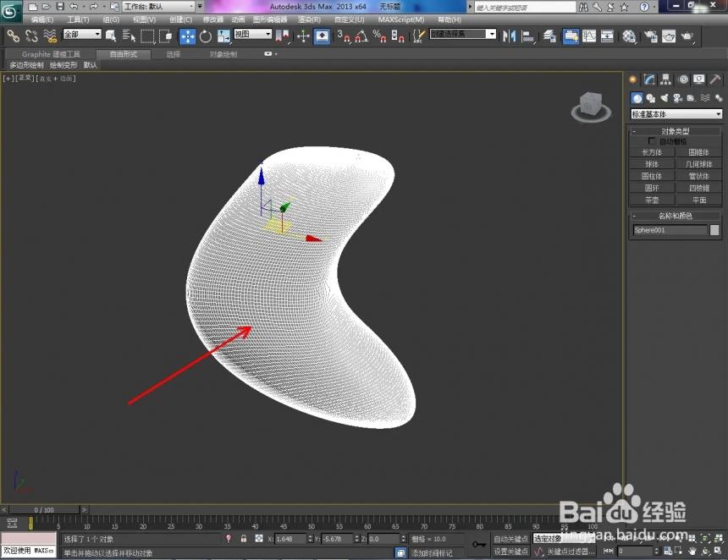The height and width of the screenshot is (560, 728).
Task: Click the Use Pivot Point Center icon
Action: click(282, 36)
